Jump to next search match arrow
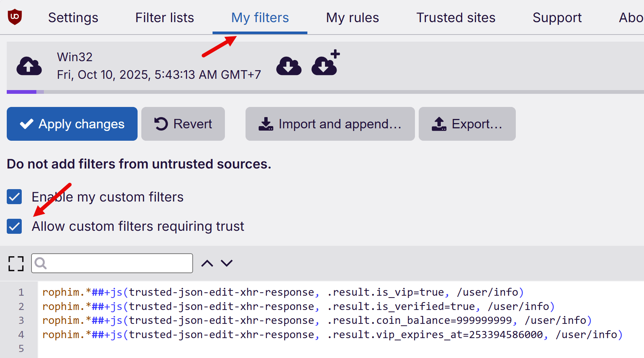Image resolution: width=644 pixels, height=358 pixels. coord(227,263)
